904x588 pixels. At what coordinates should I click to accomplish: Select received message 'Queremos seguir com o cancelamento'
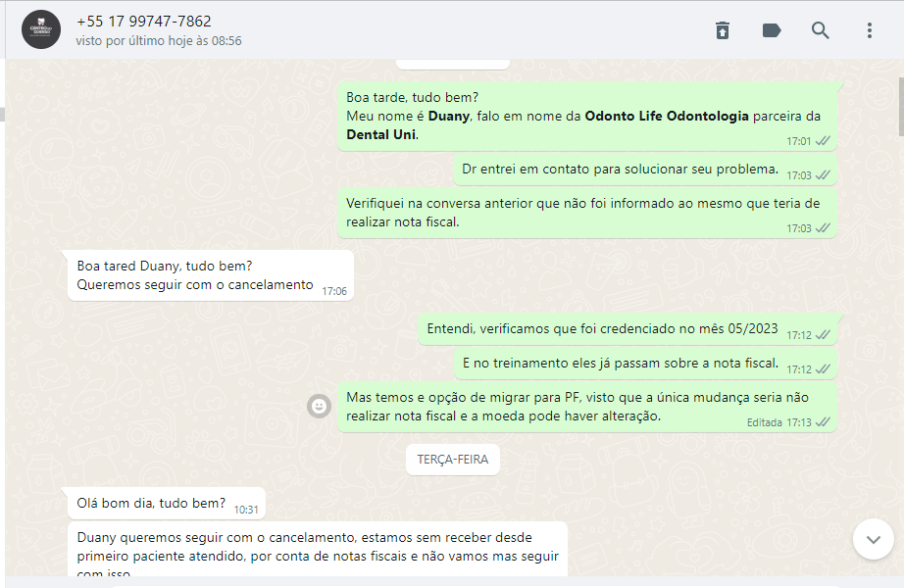[x=211, y=275]
